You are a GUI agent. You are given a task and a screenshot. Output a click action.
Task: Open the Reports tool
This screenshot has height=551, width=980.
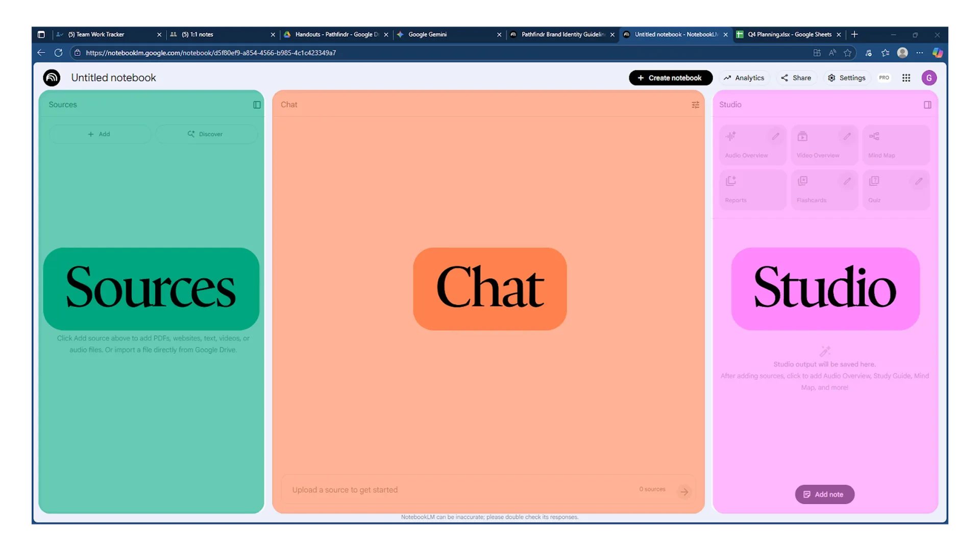[752, 189]
